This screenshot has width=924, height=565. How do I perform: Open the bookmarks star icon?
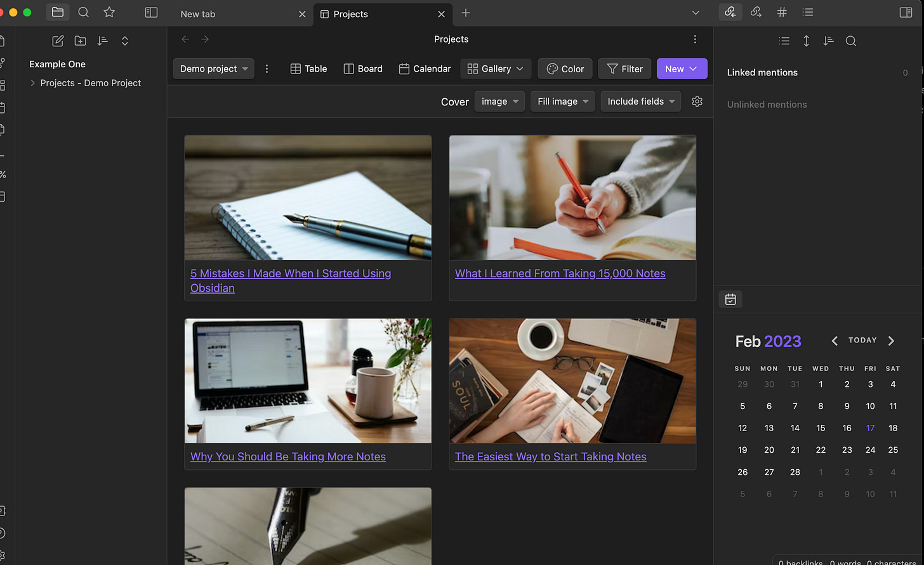point(109,12)
